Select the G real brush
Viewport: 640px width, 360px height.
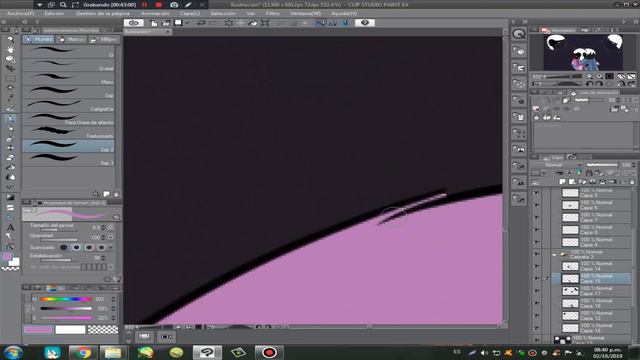click(x=68, y=65)
